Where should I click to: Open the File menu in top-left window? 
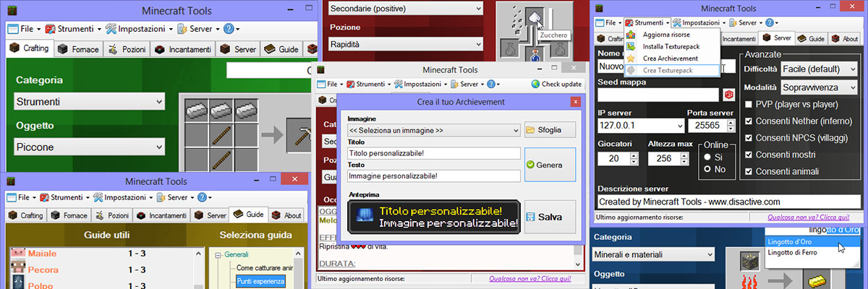coord(25,29)
